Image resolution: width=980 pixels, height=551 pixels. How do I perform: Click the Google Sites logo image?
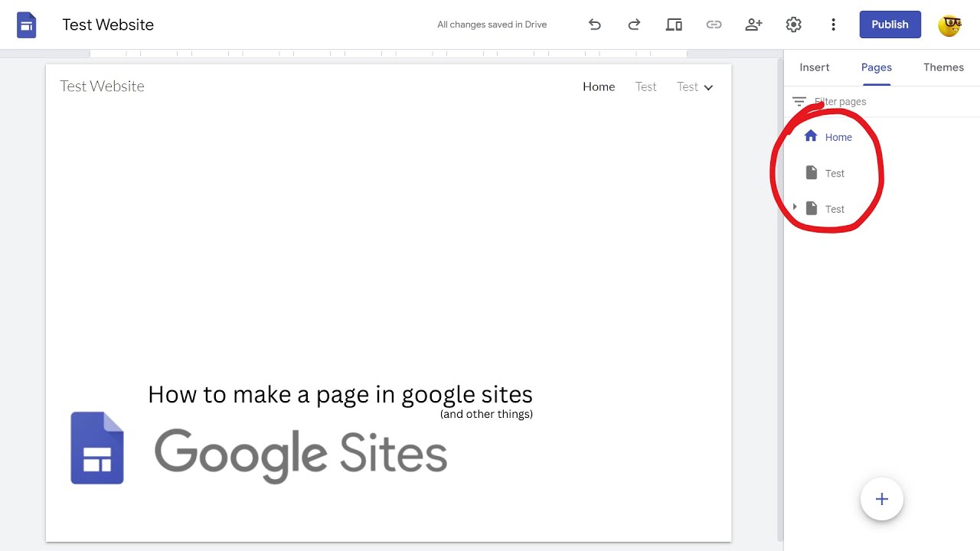coord(259,448)
